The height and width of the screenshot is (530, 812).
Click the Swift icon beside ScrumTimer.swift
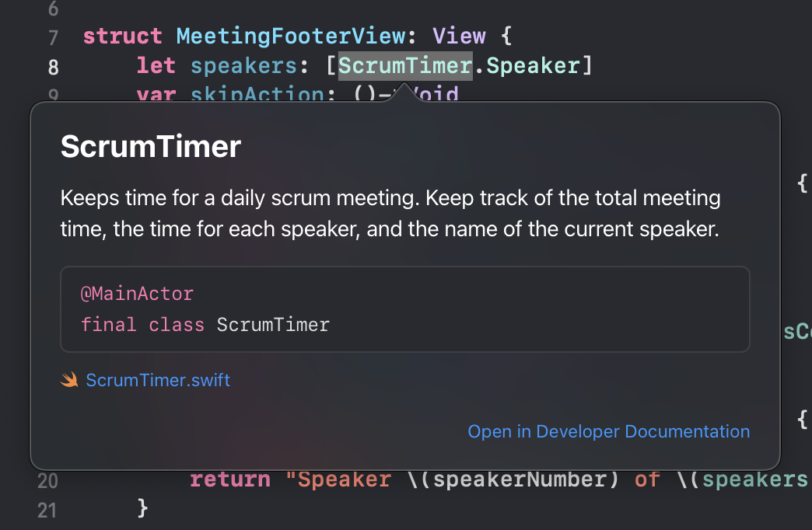click(x=70, y=380)
